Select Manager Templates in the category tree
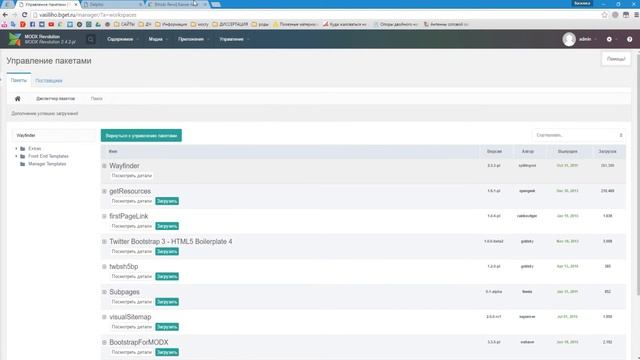This screenshot has height=360, width=640. [47, 164]
